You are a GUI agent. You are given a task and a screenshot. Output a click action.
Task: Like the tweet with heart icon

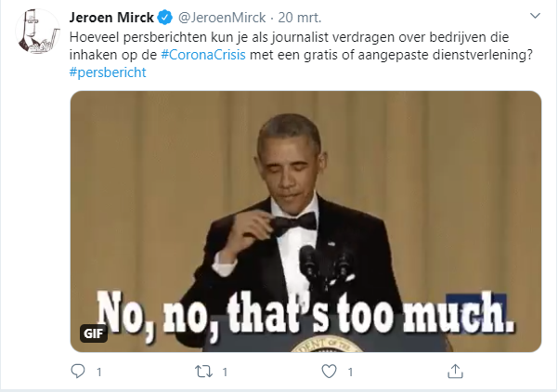point(328,371)
